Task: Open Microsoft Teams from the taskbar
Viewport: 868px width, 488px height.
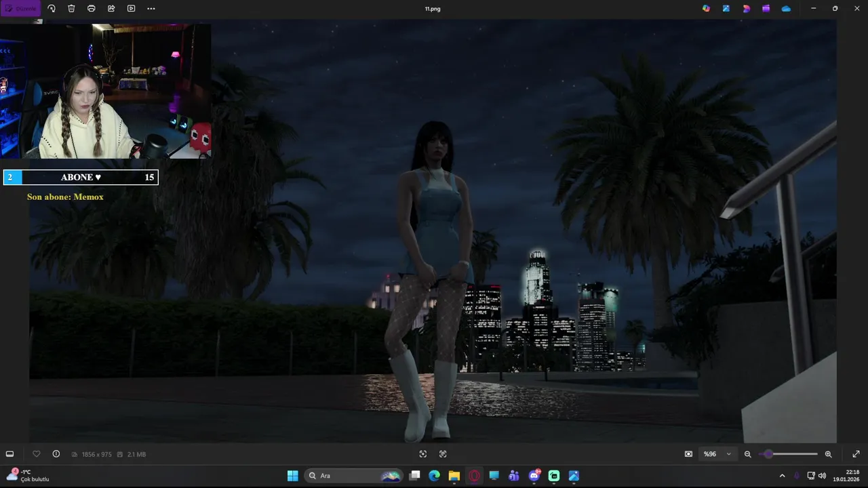Action: point(513,476)
